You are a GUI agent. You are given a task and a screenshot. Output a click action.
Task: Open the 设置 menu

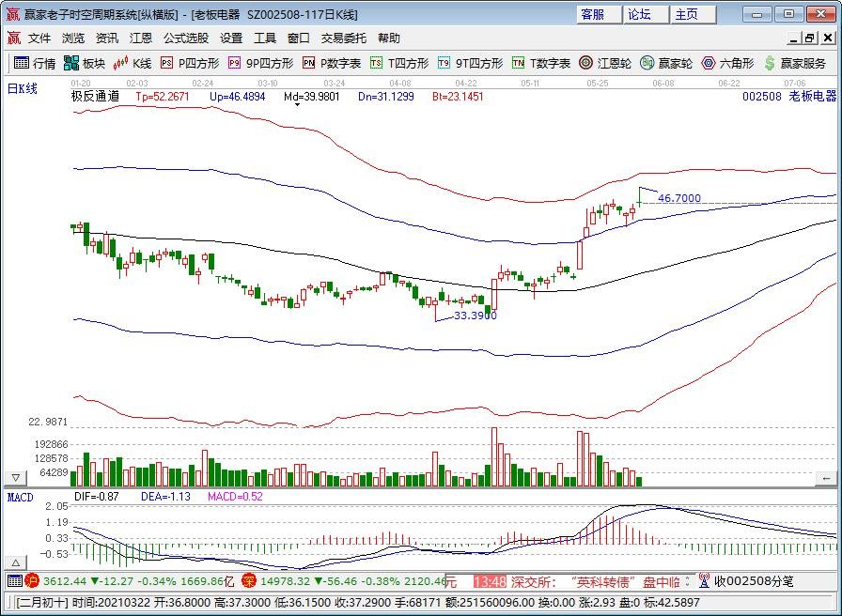(x=231, y=38)
